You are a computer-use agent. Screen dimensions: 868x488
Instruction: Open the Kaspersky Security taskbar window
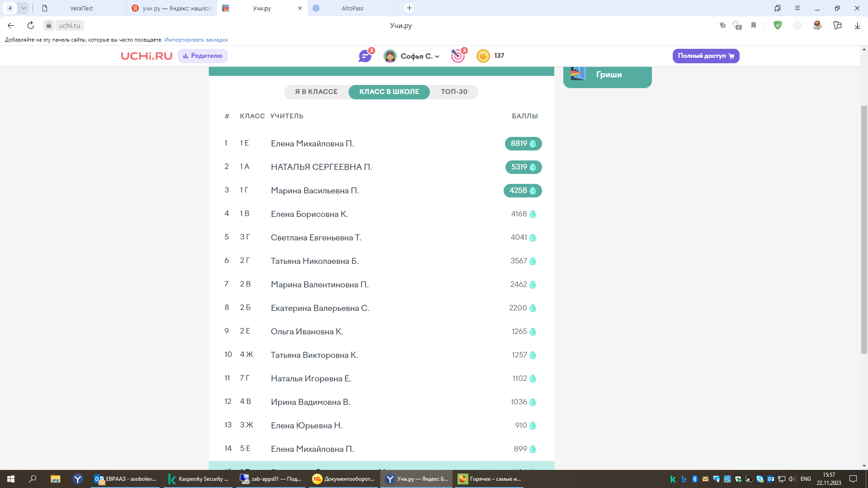(198, 479)
